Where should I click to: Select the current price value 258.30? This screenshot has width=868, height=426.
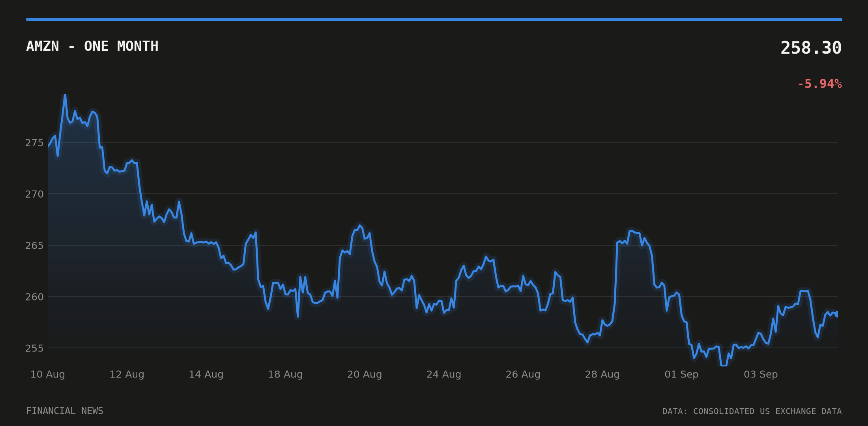click(x=811, y=48)
